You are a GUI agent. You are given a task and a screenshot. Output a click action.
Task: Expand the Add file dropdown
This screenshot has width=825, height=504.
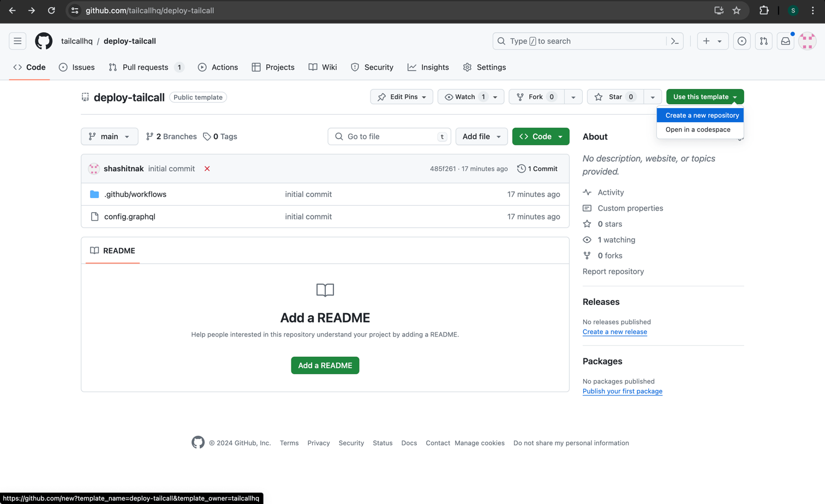click(x=481, y=136)
